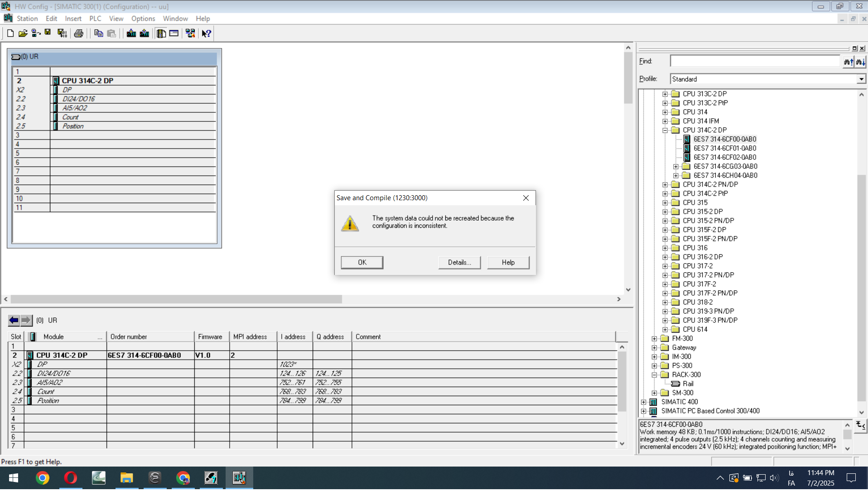This screenshot has height=491, width=868.
Task: Open the Opera browser taskbar icon
Action: click(x=71, y=478)
